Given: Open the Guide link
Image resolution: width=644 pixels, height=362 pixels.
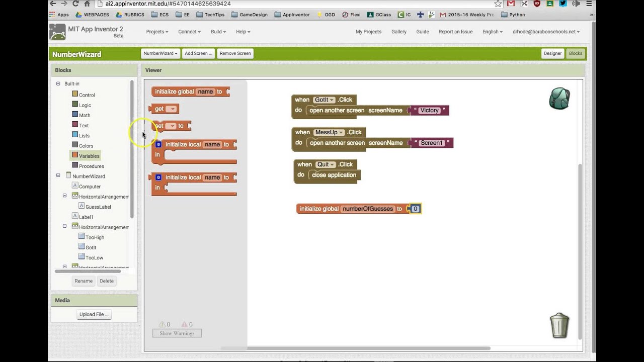Looking at the screenshot, I should coord(423,32).
